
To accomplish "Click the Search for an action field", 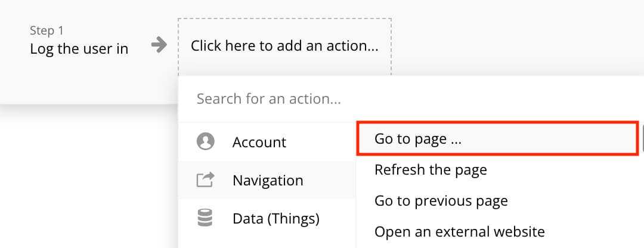I will click(x=411, y=99).
